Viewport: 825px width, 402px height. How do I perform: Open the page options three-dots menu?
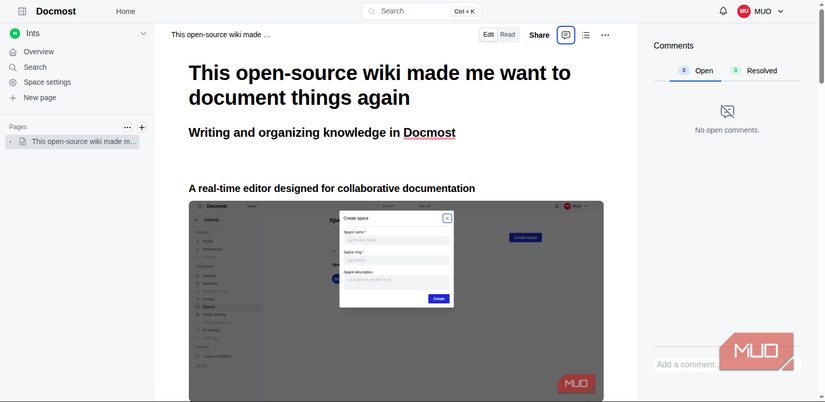click(x=605, y=35)
